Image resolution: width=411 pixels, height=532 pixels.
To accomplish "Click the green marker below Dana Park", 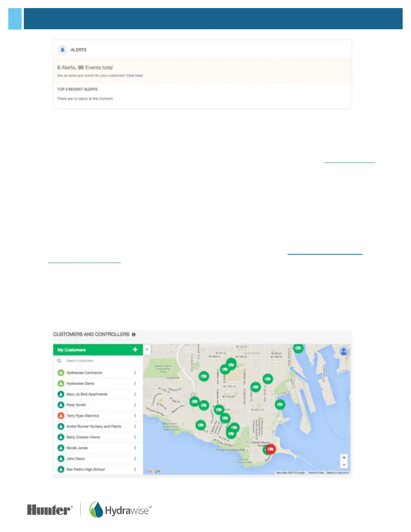I will (x=204, y=376).
